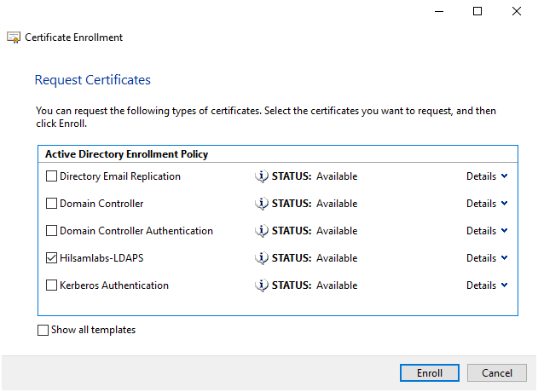Check the Directory Email Replication checkbox

pyautogui.click(x=51, y=176)
